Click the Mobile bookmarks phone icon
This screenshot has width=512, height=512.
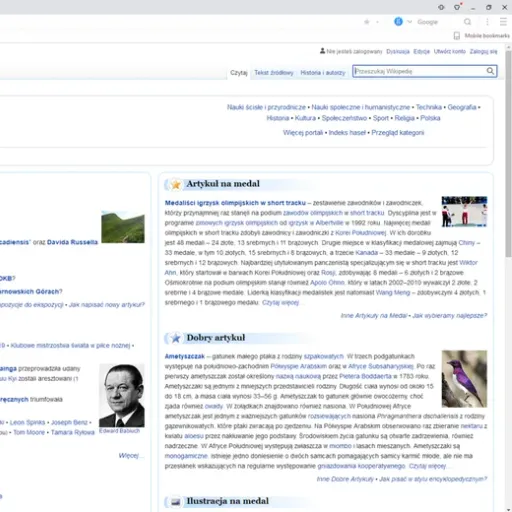pos(457,36)
